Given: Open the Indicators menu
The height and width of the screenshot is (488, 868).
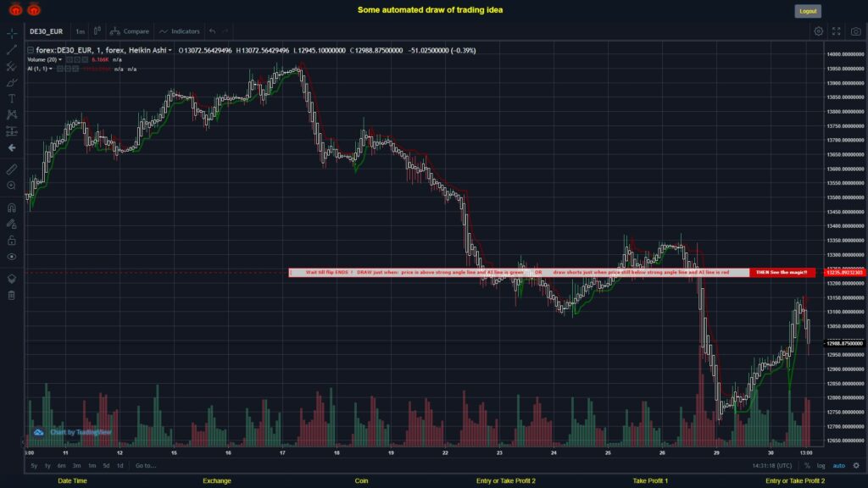Looking at the screenshot, I should [180, 31].
